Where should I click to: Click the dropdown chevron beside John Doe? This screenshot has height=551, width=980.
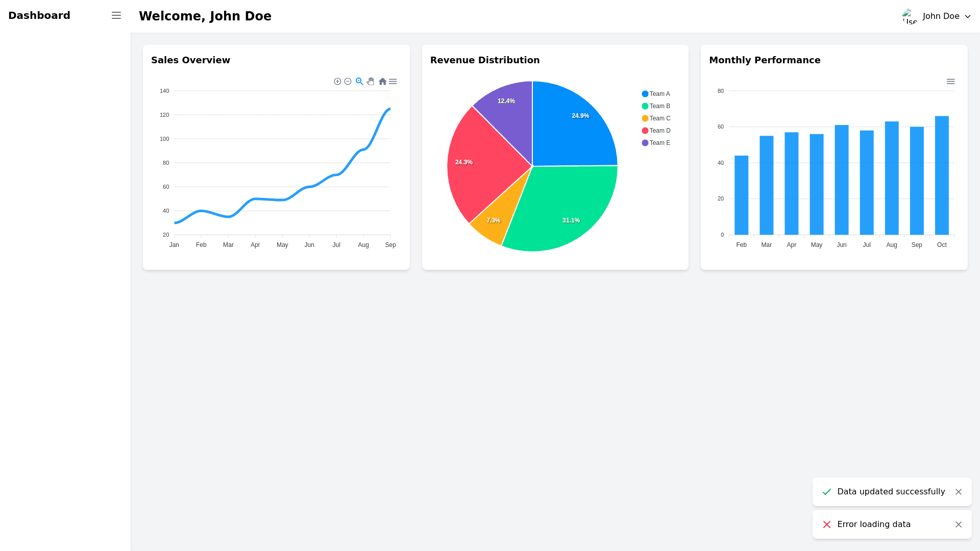967,16
